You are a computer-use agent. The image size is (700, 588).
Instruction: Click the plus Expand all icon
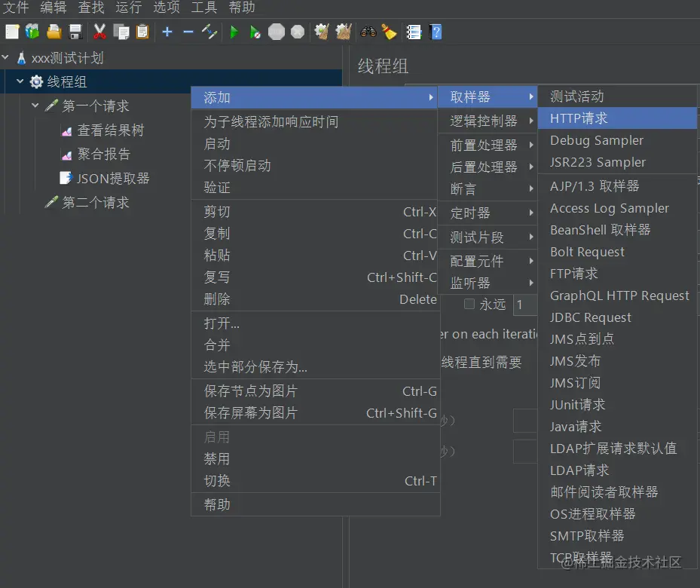click(x=167, y=32)
